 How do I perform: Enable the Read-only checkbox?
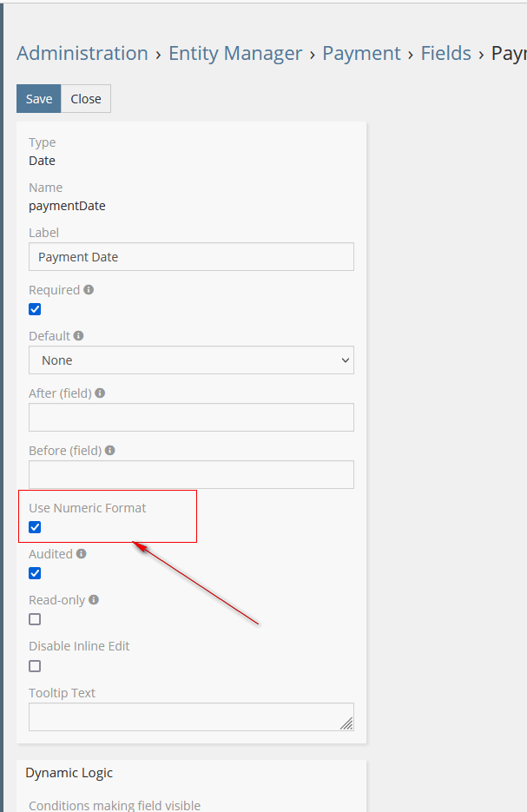[x=35, y=619]
